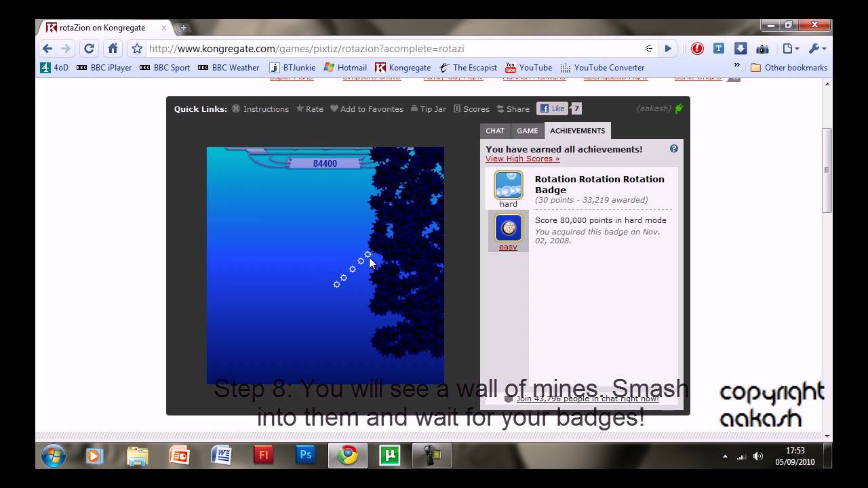
Task: Select the easy badge icon
Action: pyautogui.click(x=509, y=228)
